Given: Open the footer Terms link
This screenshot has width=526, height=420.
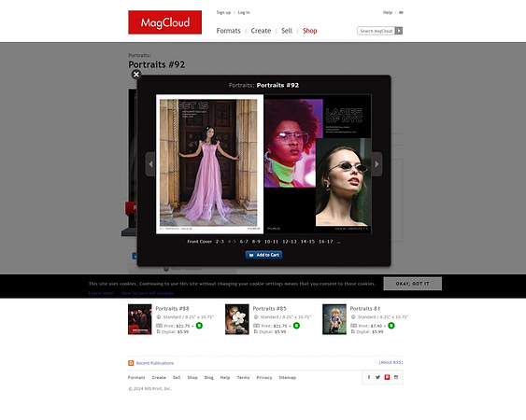Looking at the screenshot, I should [x=243, y=377].
